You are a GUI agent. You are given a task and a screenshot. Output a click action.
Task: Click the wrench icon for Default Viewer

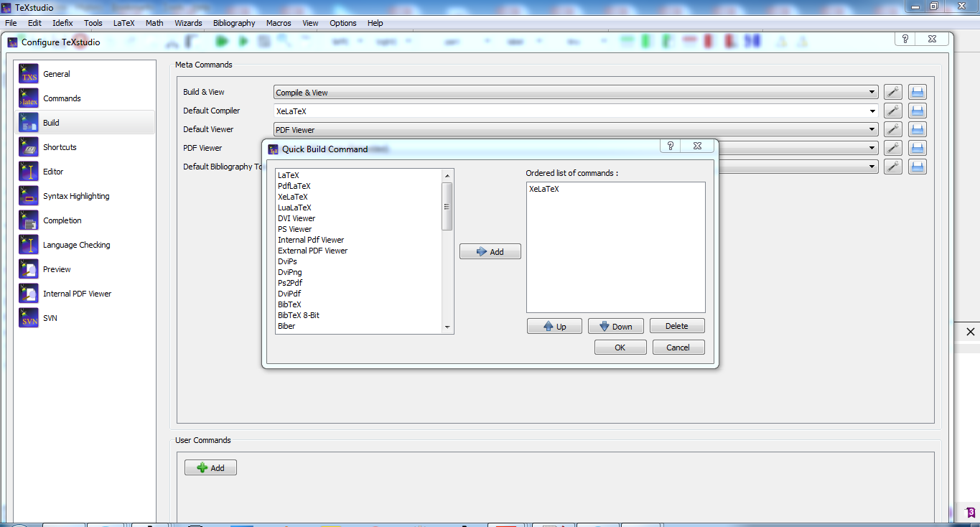pyautogui.click(x=892, y=129)
